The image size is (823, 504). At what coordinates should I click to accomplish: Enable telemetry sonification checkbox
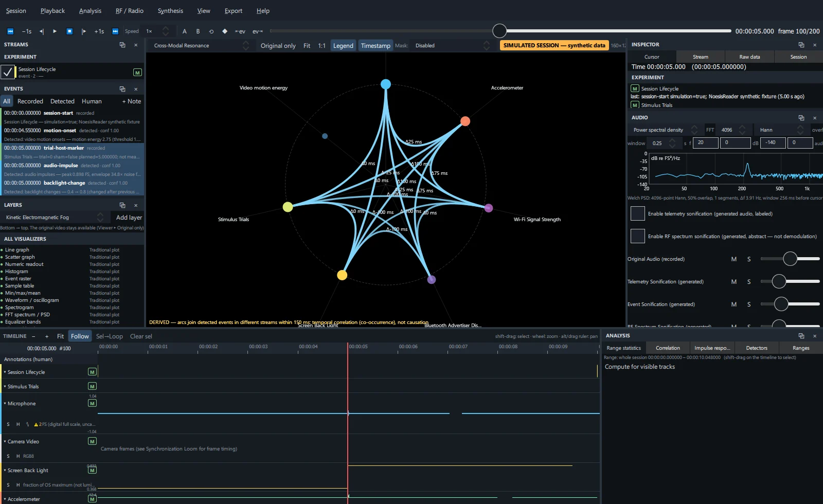tap(638, 213)
